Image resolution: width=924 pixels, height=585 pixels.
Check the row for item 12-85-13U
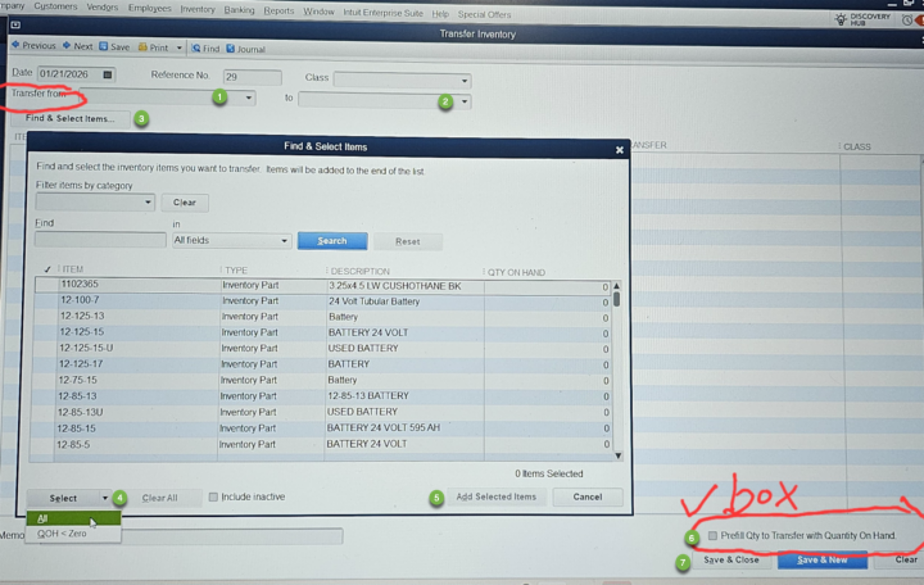click(44, 412)
